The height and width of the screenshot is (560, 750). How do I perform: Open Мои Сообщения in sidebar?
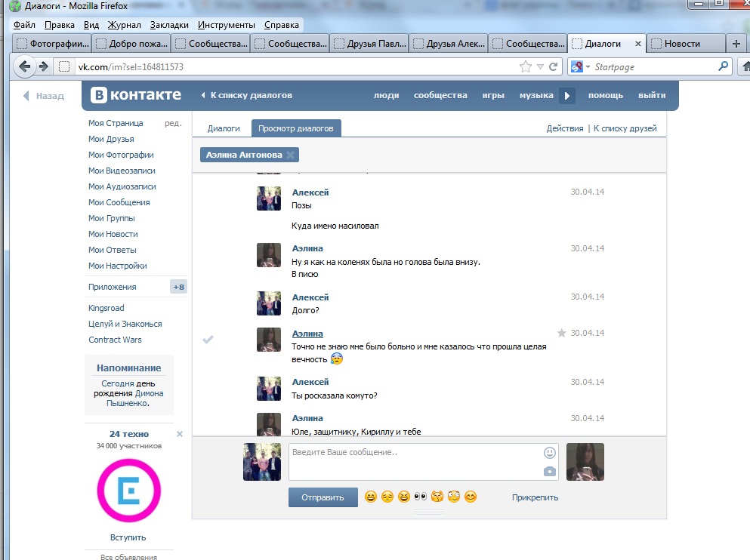(x=119, y=202)
